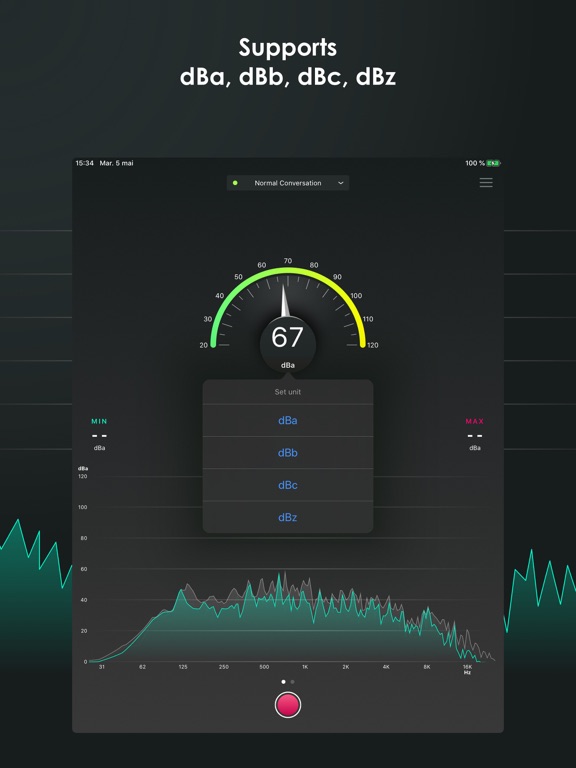Image resolution: width=576 pixels, height=768 pixels.
Task: Click the 15:34 time in status bar
Action: point(84,163)
